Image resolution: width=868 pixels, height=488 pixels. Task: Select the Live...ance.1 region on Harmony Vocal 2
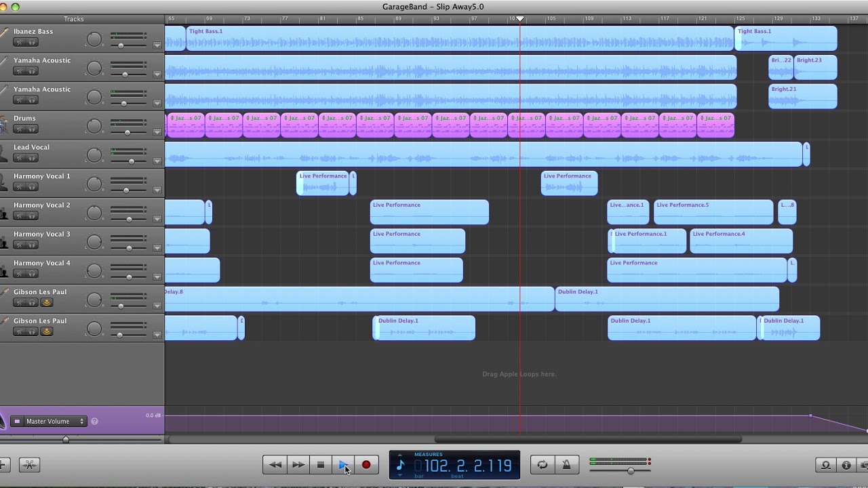[628, 213]
